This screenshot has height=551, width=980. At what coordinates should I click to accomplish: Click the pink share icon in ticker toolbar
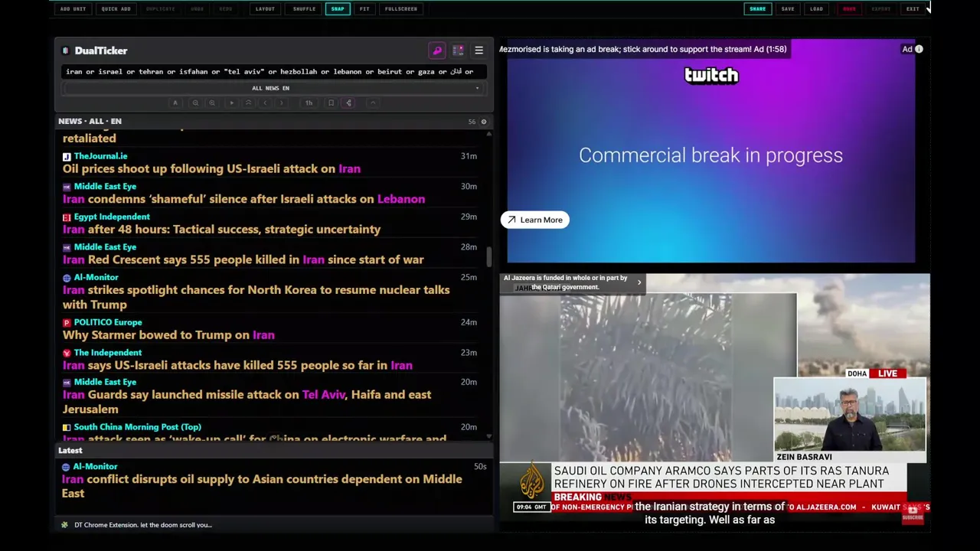coord(348,103)
